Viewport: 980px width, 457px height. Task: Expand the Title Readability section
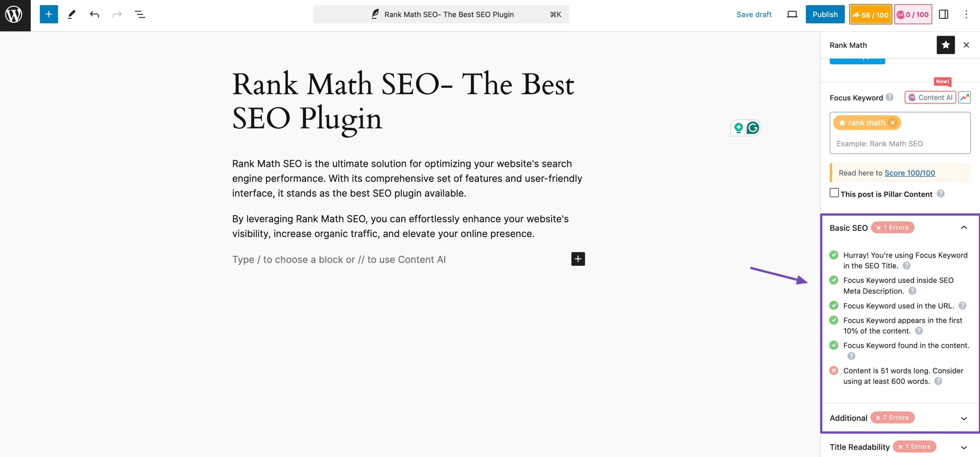pyautogui.click(x=964, y=446)
